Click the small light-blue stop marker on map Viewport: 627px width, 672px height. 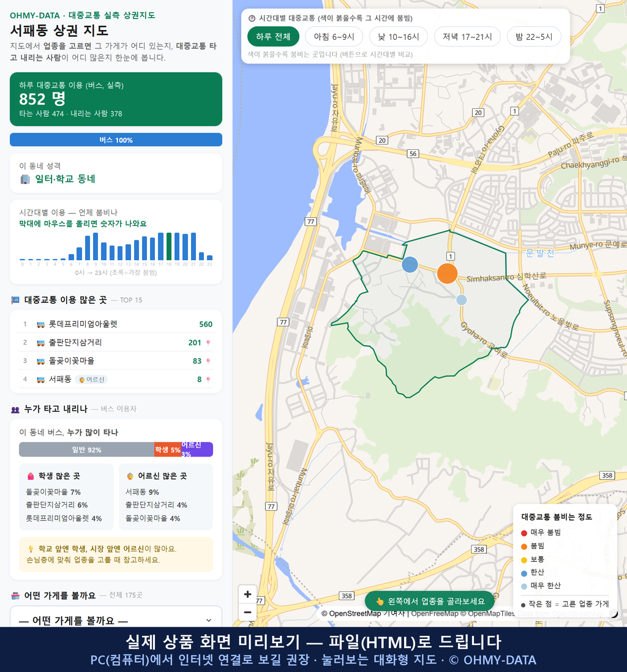point(462,299)
